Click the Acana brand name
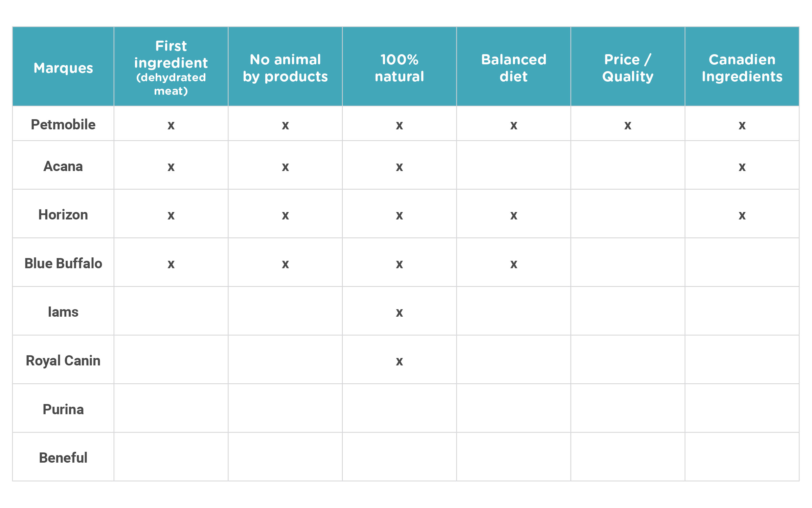 coord(63,166)
